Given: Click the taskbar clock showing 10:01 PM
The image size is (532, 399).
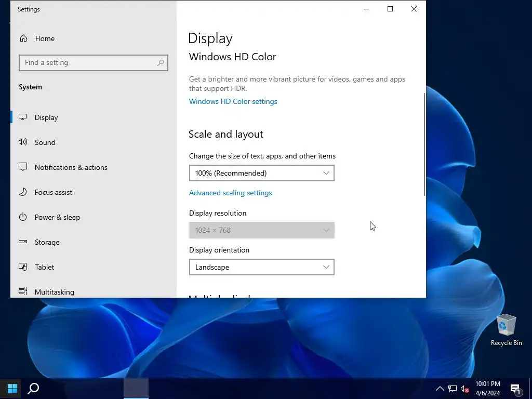Looking at the screenshot, I should coord(487,389).
